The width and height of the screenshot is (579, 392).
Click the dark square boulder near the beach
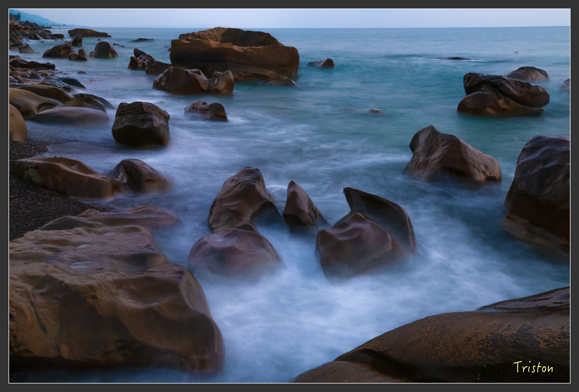point(141,125)
